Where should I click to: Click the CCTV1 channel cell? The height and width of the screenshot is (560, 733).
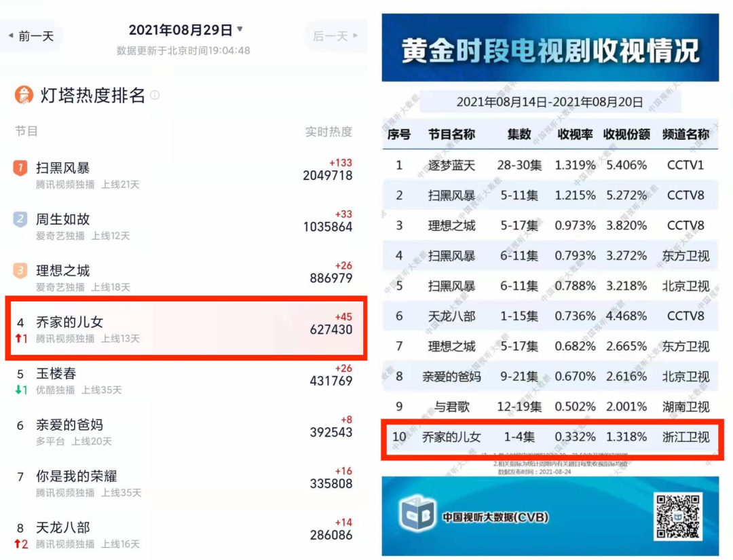point(685,166)
